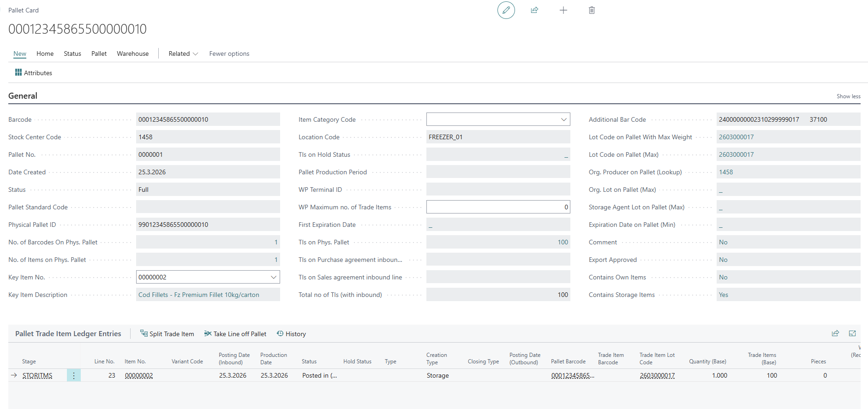Click Fewer options
Screen dimensions: 868x409
(x=229, y=53)
